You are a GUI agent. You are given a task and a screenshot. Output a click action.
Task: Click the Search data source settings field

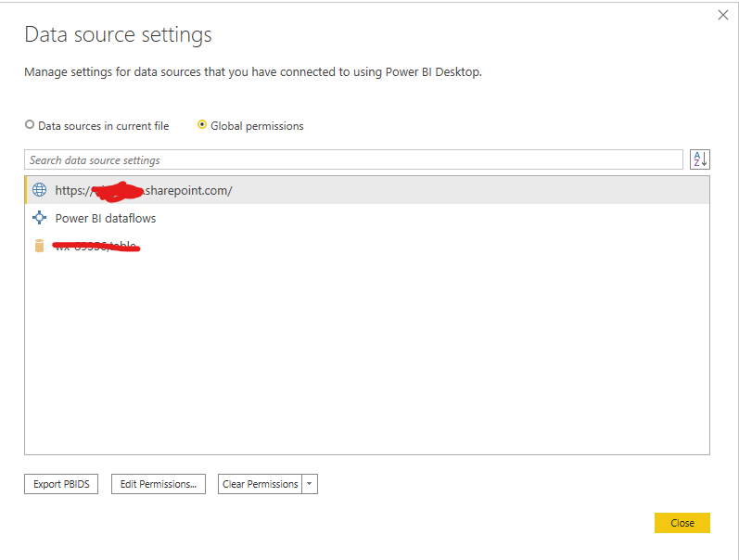[353, 159]
